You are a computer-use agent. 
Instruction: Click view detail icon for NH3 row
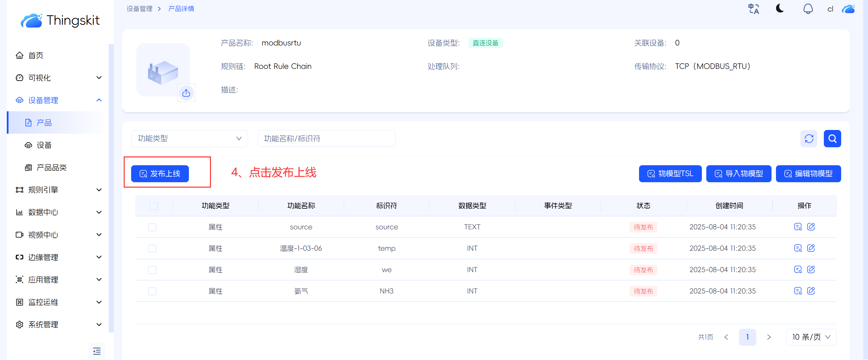pos(798,291)
